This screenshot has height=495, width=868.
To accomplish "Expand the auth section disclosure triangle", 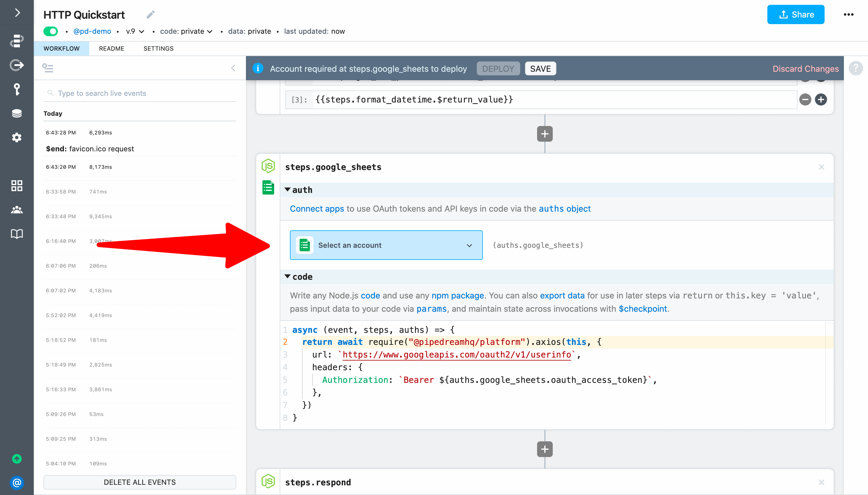I will pos(288,189).
